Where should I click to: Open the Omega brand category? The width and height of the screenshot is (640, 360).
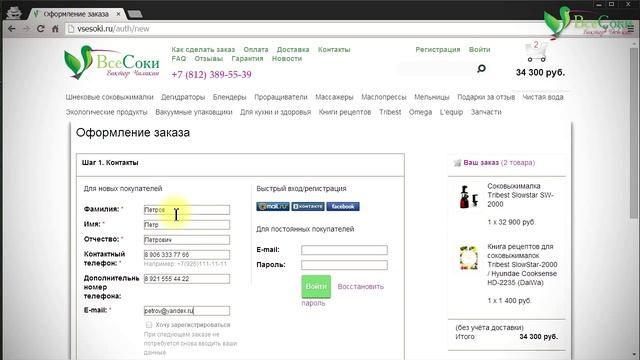[x=420, y=112]
